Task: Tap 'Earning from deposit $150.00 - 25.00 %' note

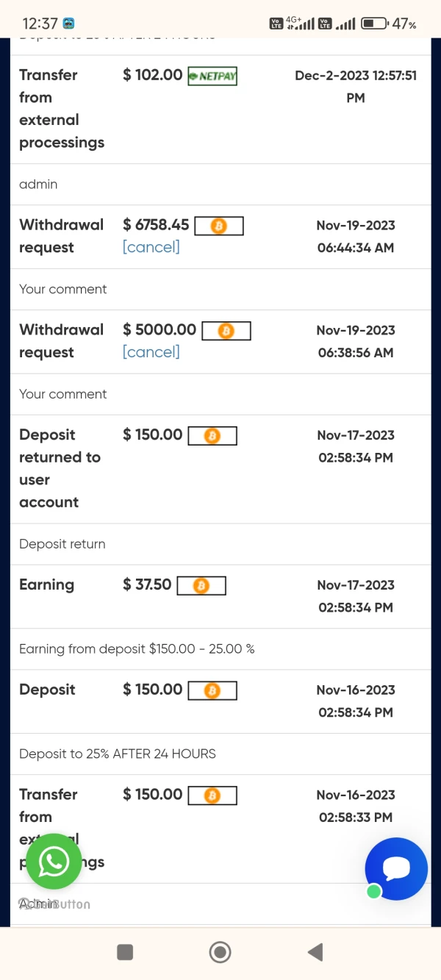Action: click(137, 649)
